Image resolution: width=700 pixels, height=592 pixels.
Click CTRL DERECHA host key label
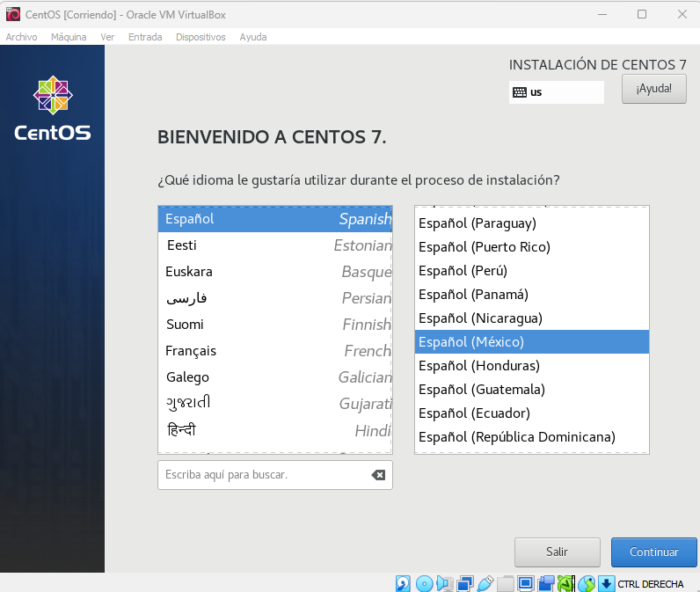coord(651,584)
